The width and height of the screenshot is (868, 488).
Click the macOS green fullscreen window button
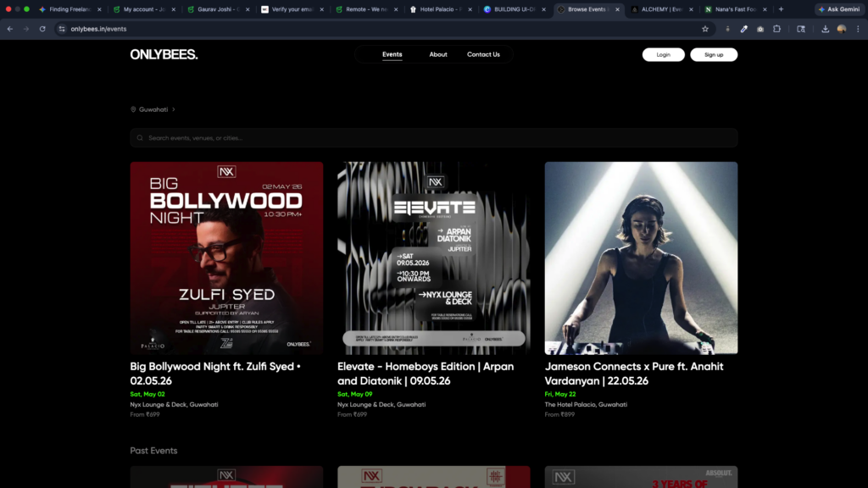pyautogui.click(x=26, y=9)
